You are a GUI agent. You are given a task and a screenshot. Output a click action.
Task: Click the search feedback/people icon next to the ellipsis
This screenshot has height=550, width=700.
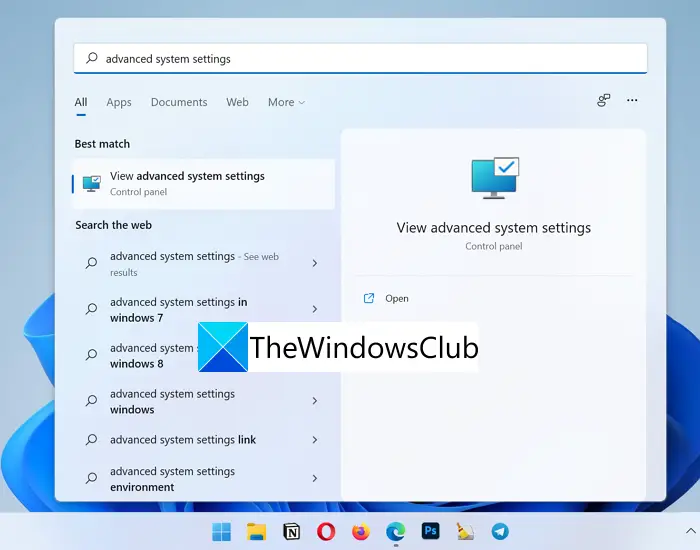click(604, 100)
